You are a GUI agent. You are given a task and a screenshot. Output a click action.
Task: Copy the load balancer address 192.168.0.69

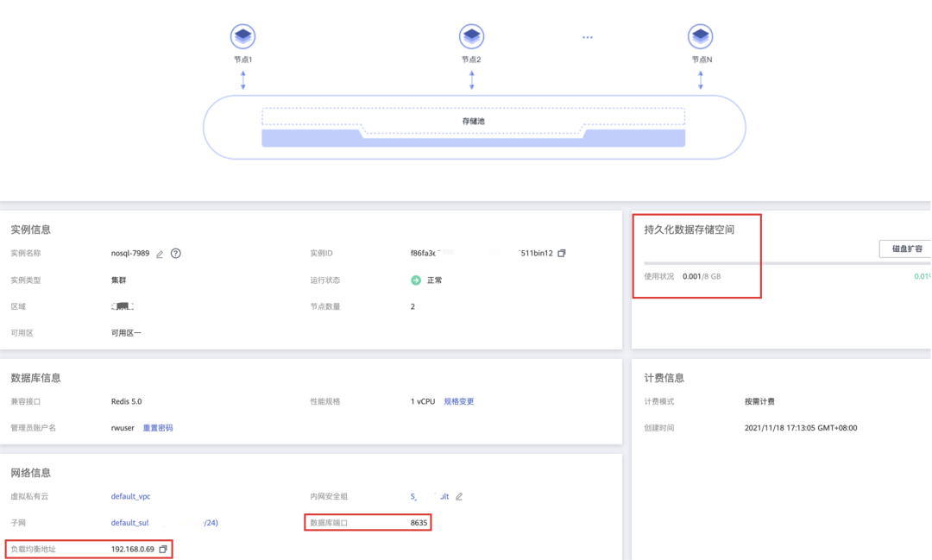click(163, 549)
